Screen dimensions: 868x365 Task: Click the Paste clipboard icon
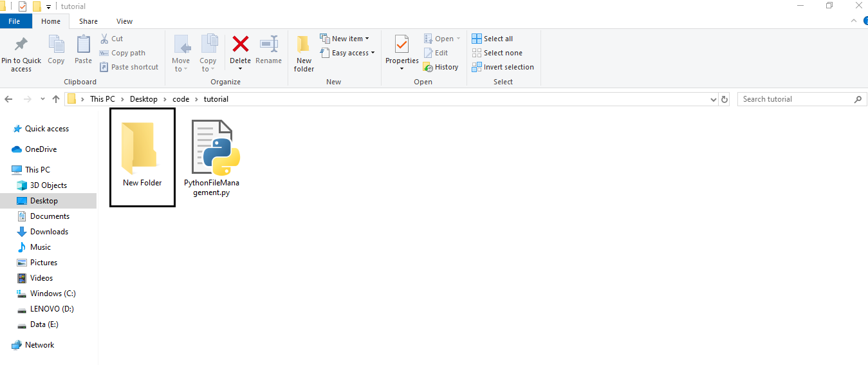click(83, 44)
